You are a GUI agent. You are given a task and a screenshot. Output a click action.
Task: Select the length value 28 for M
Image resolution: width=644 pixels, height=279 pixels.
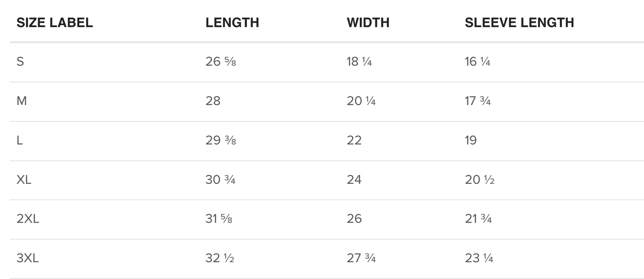coord(213,101)
